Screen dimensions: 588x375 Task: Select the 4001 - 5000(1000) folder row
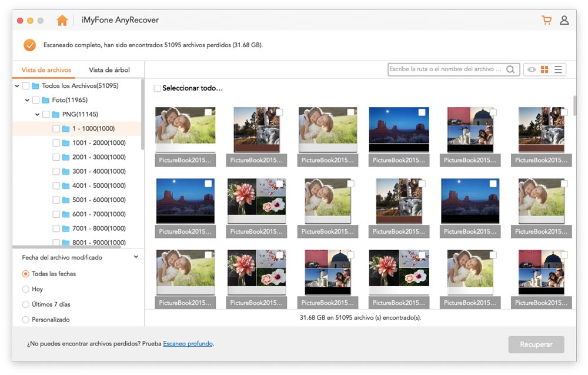77,186
